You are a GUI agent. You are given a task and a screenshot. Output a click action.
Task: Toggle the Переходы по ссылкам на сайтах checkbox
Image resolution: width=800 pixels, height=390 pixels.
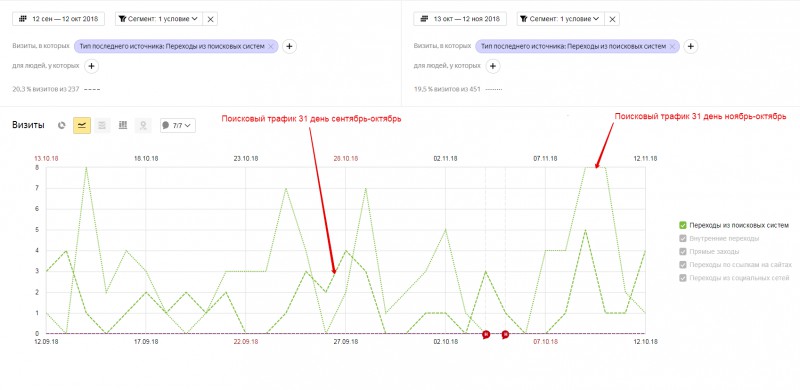coord(683,265)
